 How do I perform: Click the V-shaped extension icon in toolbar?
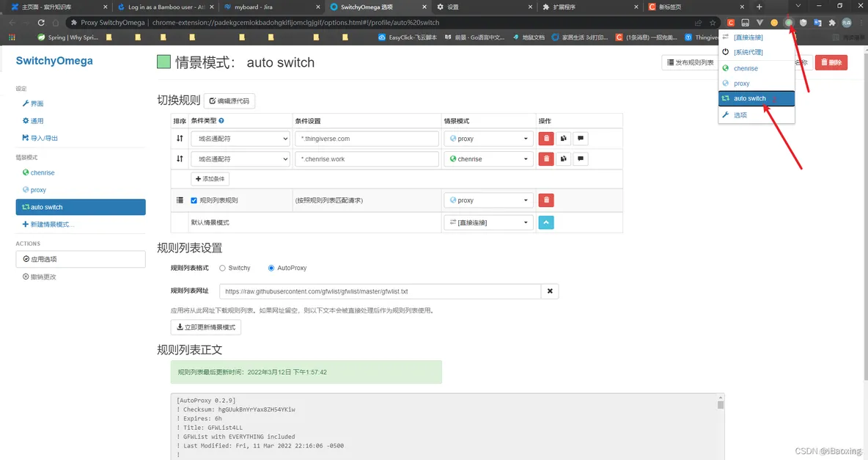759,23
